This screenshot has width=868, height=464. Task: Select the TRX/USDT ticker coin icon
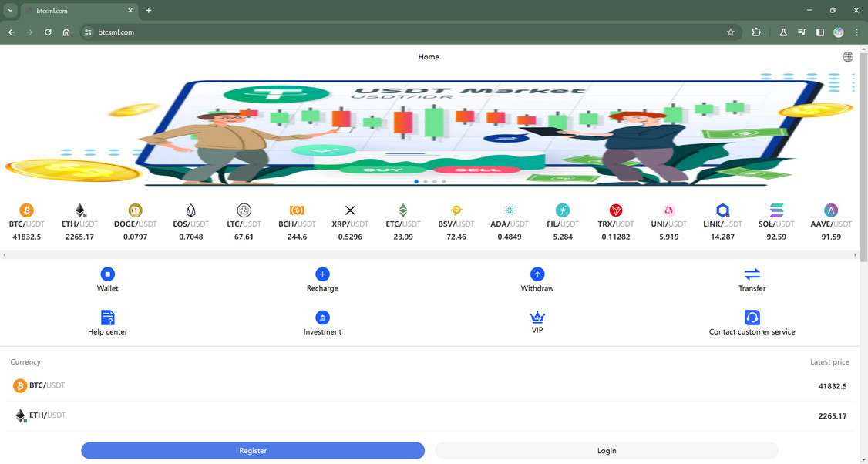point(616,210)
